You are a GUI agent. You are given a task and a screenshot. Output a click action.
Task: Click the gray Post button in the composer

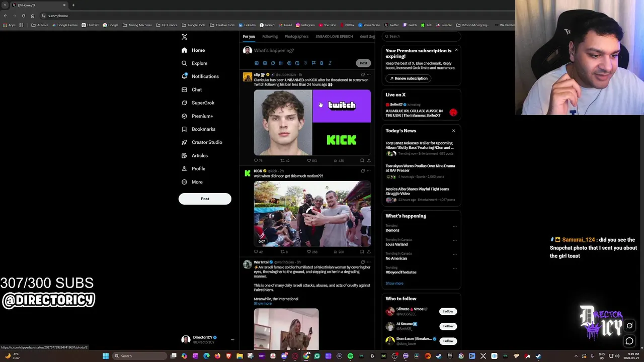click(x=363, y=63)
